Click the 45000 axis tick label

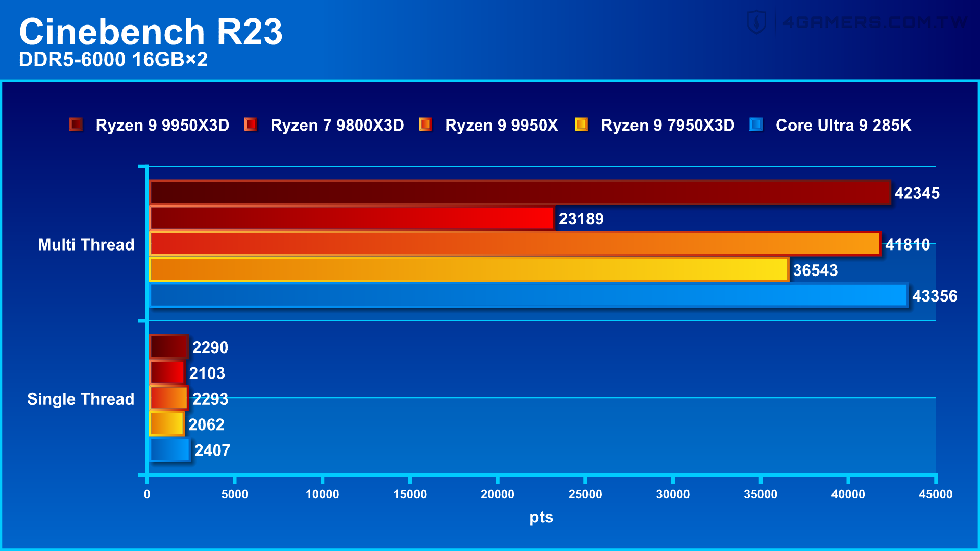pyautogui.click(x=936, y=494)
